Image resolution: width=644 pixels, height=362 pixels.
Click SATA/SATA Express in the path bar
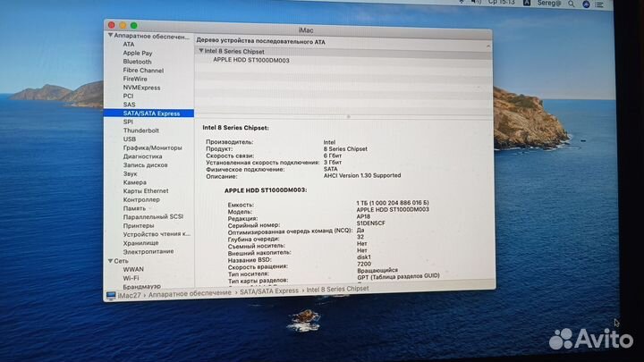point(269,290)
